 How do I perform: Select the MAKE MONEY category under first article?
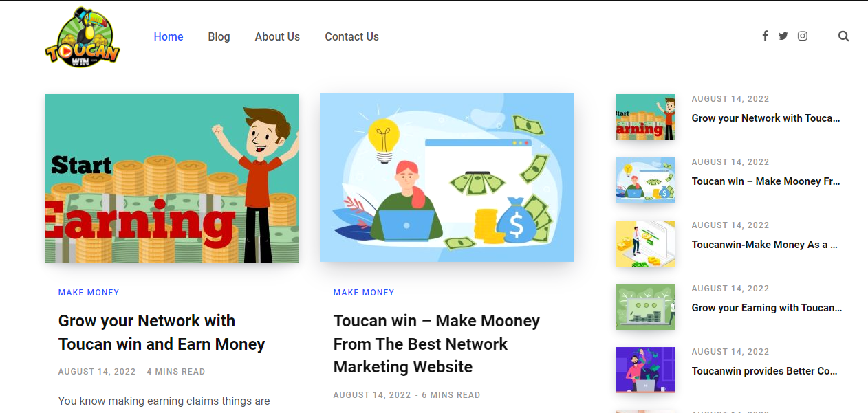(x=89, y=292)
